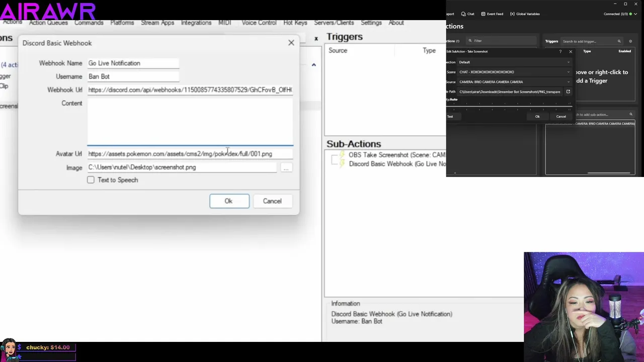
Task: Browse for image with ellipsis button
Action: (x=286, y=168)
